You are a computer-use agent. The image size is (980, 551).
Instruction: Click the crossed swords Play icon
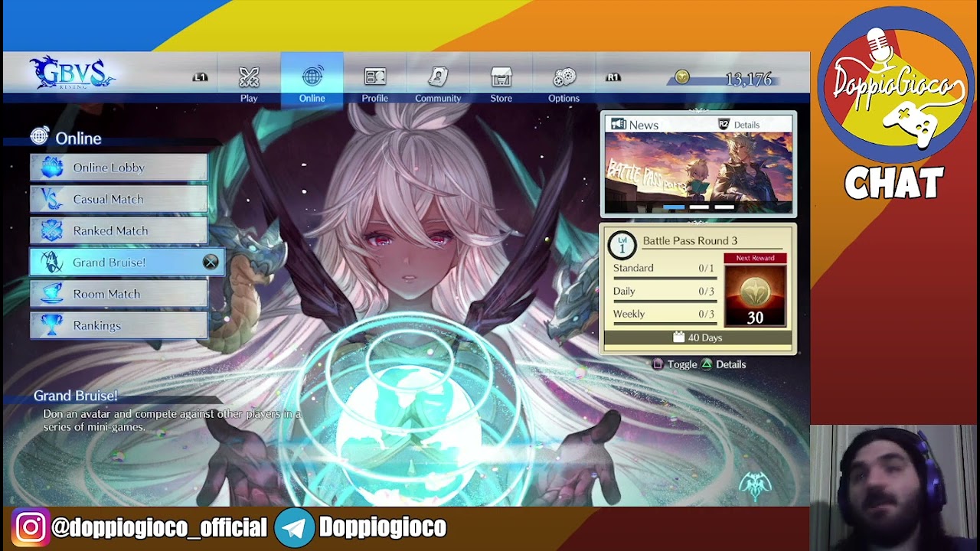click(x=249, y=77)
